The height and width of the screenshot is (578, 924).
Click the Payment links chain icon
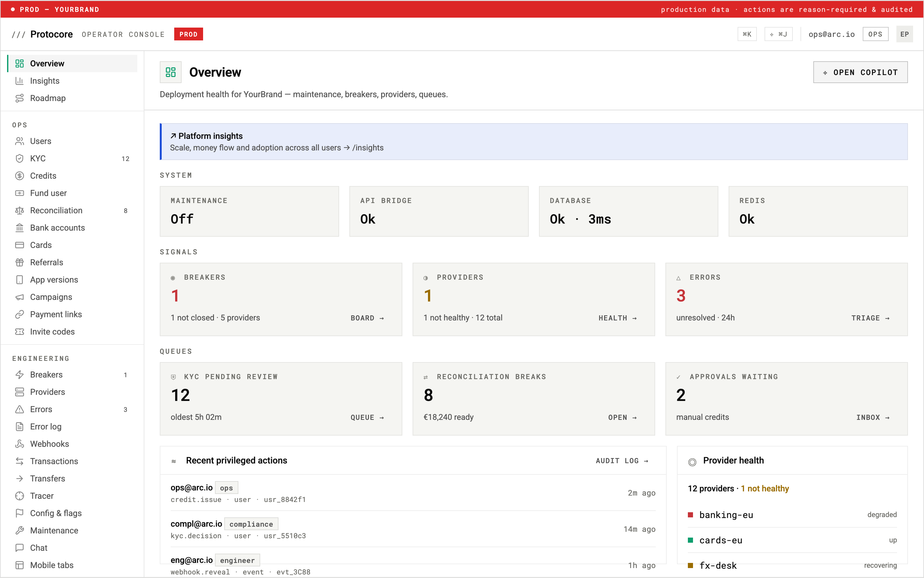click(x=20, y=314)
